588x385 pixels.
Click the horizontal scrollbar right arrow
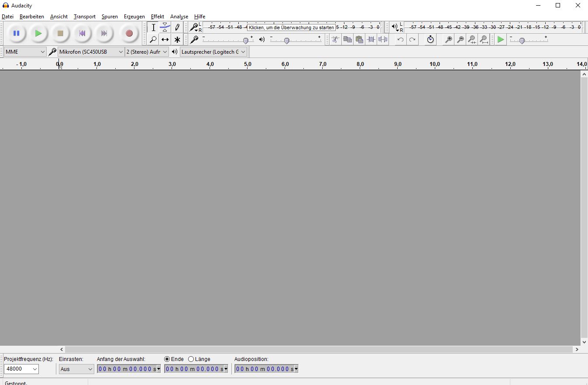click(x=577, y=349)
